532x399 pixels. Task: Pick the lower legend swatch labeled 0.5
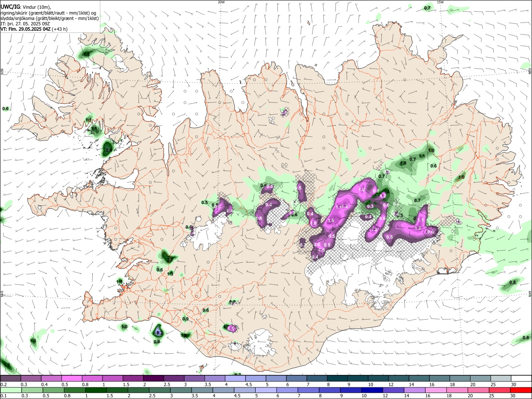click(x=54, y=390)
